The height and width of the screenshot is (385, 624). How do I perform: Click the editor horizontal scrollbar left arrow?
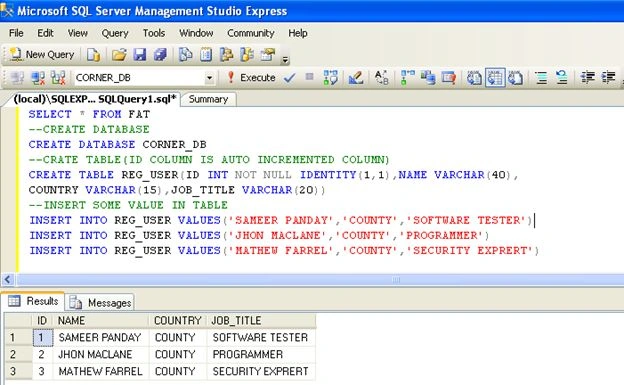pos(8,279)
